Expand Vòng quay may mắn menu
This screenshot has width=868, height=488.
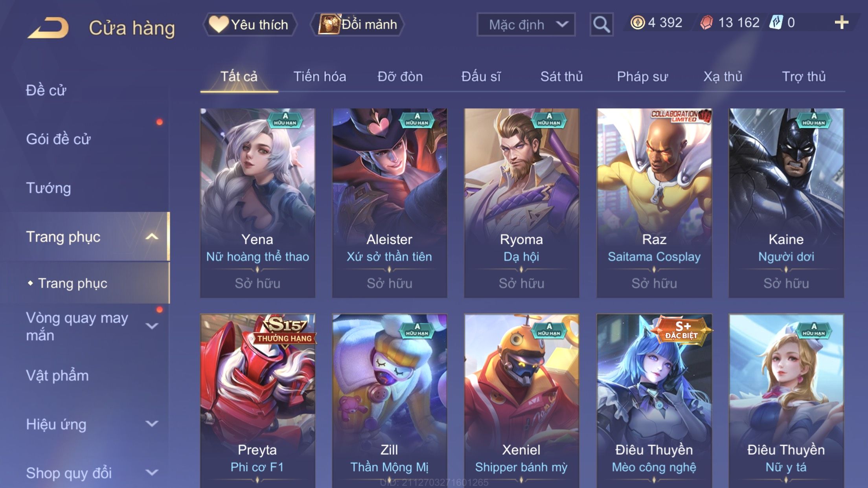(152, 326)
